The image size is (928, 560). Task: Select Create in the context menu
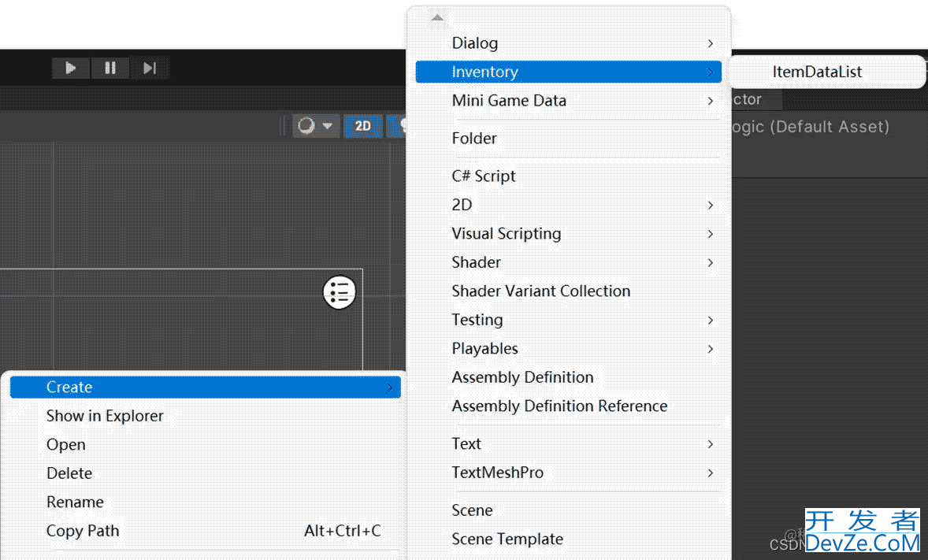[206, 388]
